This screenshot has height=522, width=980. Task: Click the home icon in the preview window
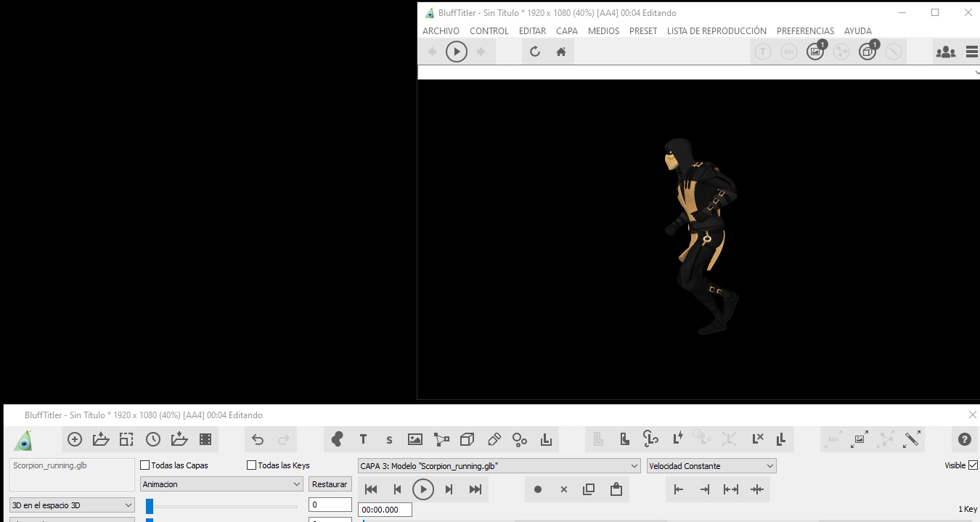561,52
